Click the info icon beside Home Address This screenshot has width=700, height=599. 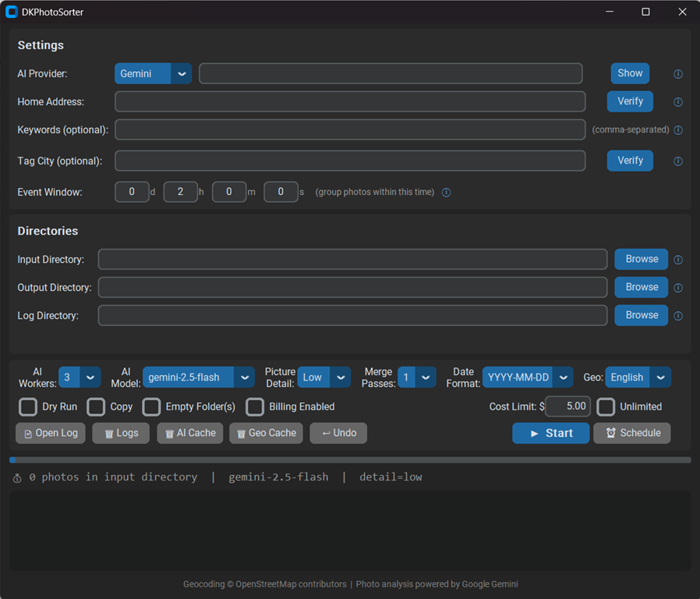pos(677,101)
